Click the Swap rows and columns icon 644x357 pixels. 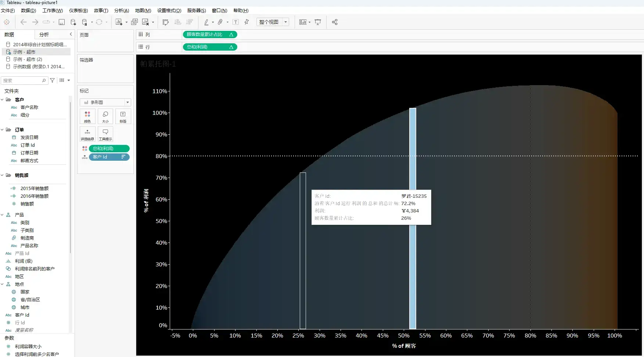166,22
